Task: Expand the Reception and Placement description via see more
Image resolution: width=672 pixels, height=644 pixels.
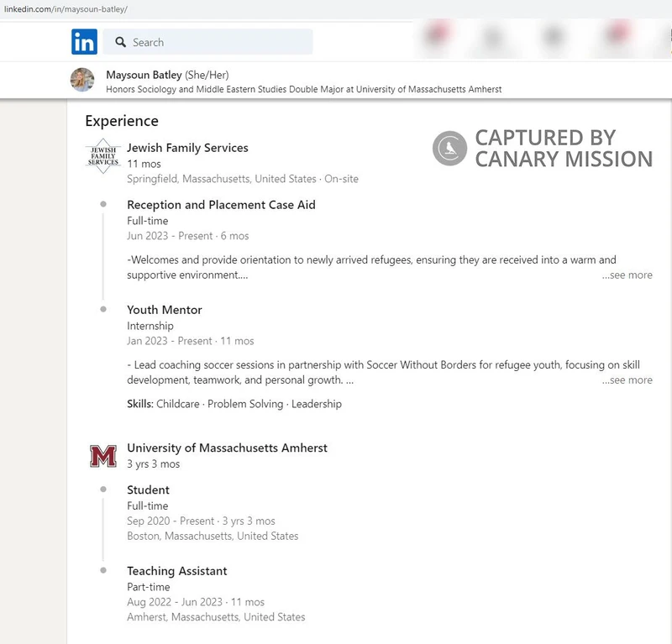Action: pos(627,275)
